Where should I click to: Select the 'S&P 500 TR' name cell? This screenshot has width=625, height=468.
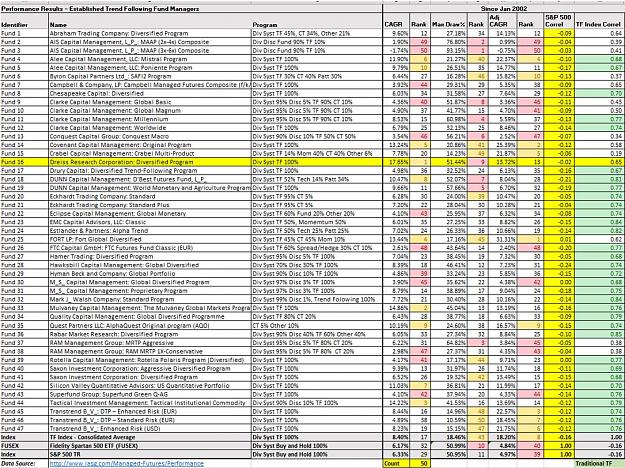click(150, 454)
